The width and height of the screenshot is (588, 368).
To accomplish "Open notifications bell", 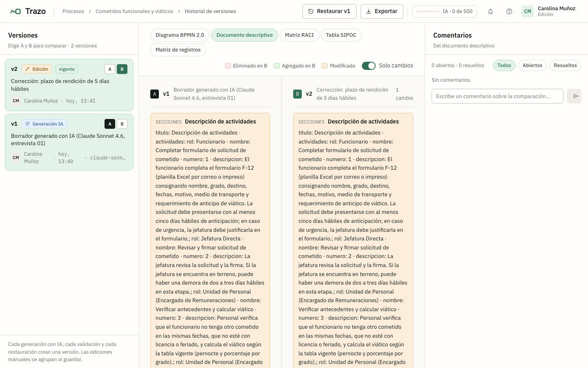I will tap(490, 11).
